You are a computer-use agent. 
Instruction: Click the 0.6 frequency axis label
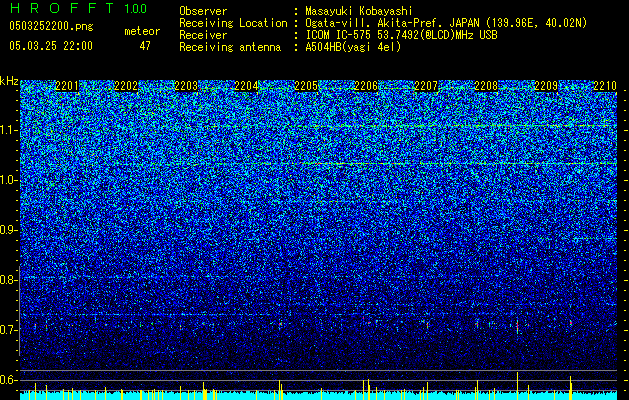[7, 380]
